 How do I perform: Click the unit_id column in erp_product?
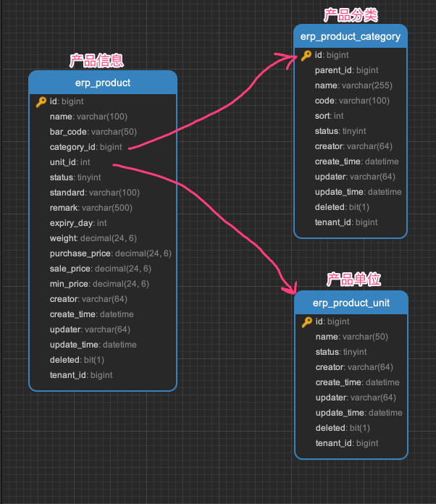click(70, 162)
